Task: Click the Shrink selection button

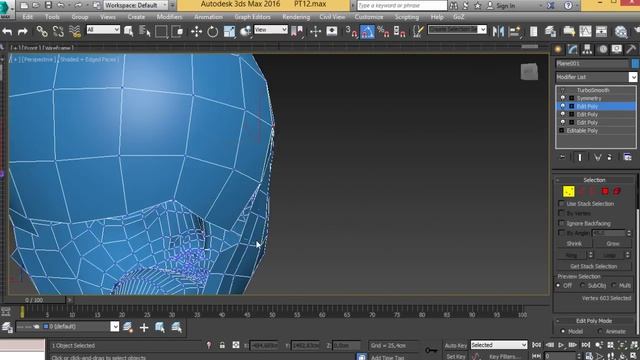Action: click(x=574, y=244)
